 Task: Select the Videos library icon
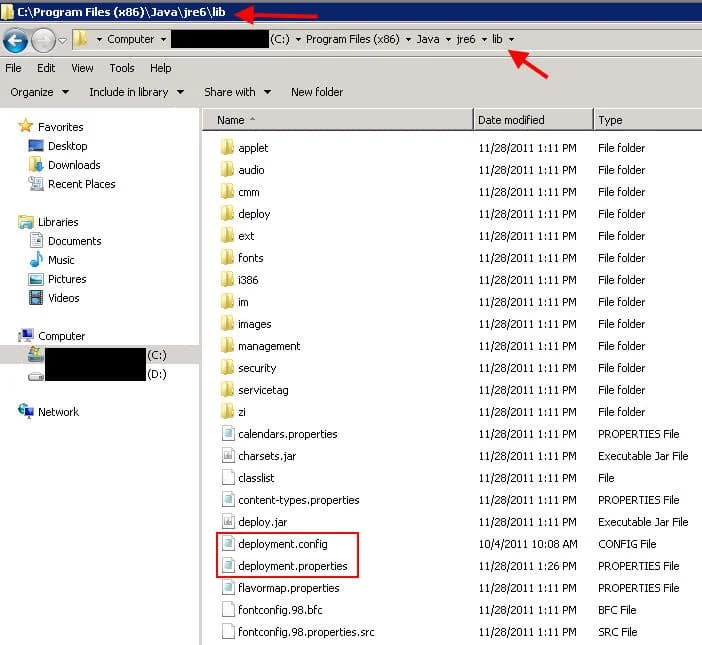[x=36, y=298]
